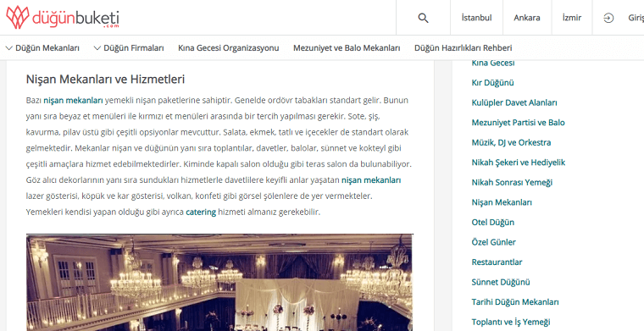Open Nikah Sonrası Yemeği category
644x331 pixels.
[512, 183]
